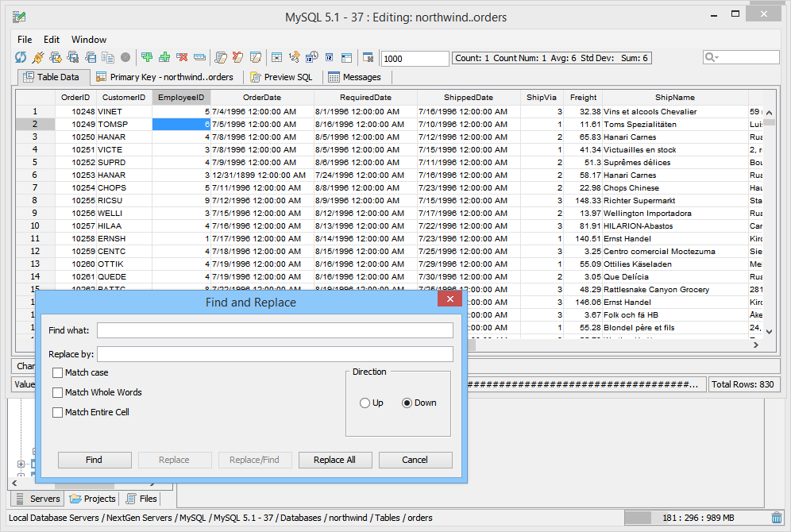The height and width of the screenshot is (532, 791).
Task: Click the script with red X icon
Action: coord(238,57)
